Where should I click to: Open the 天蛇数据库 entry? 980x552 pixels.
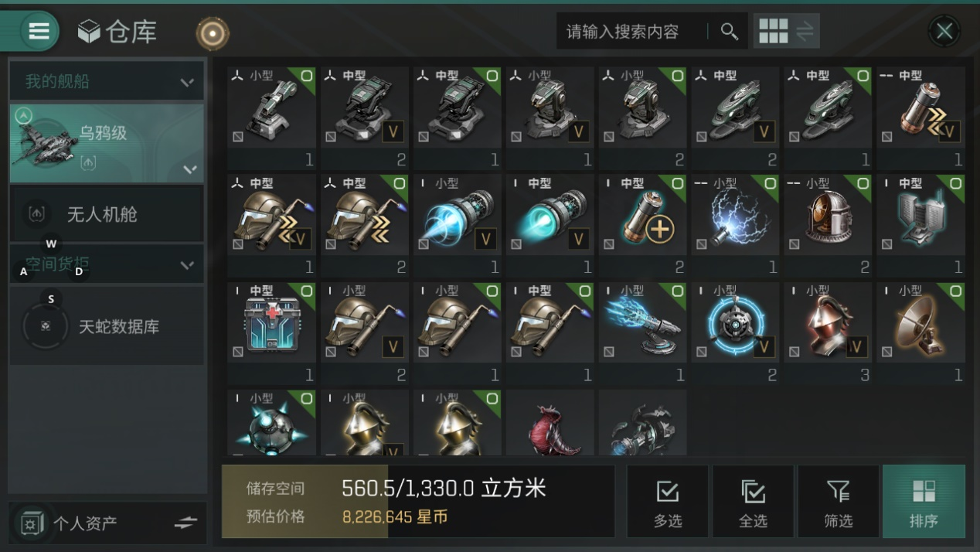pyautogui.click(x=107, y=326)
